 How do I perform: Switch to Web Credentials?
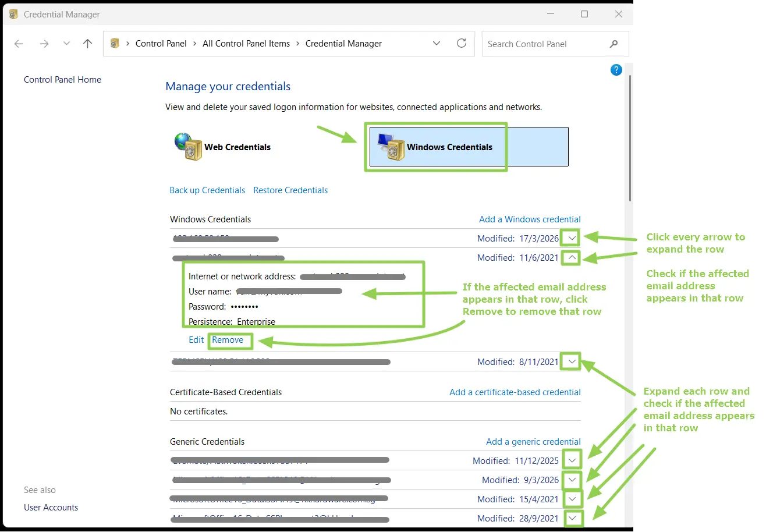coord(223,147)
